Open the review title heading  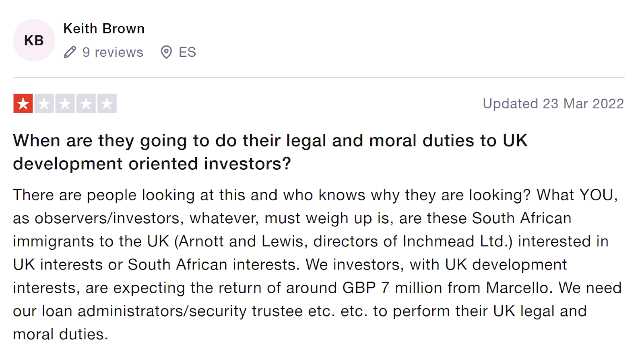(x=270, y=141)
